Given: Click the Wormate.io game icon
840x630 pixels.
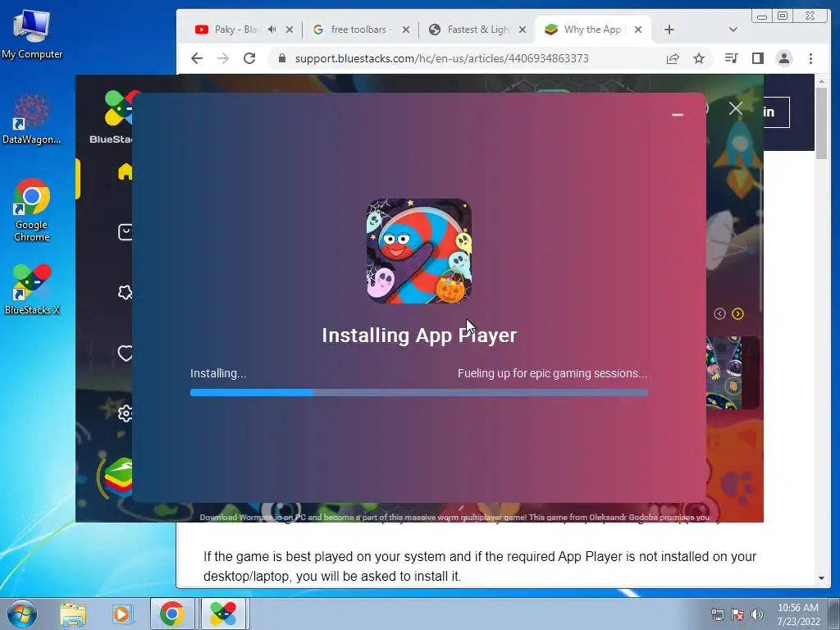Looking at the screenshot, I should pyautogui.click(x=419, y=251).
